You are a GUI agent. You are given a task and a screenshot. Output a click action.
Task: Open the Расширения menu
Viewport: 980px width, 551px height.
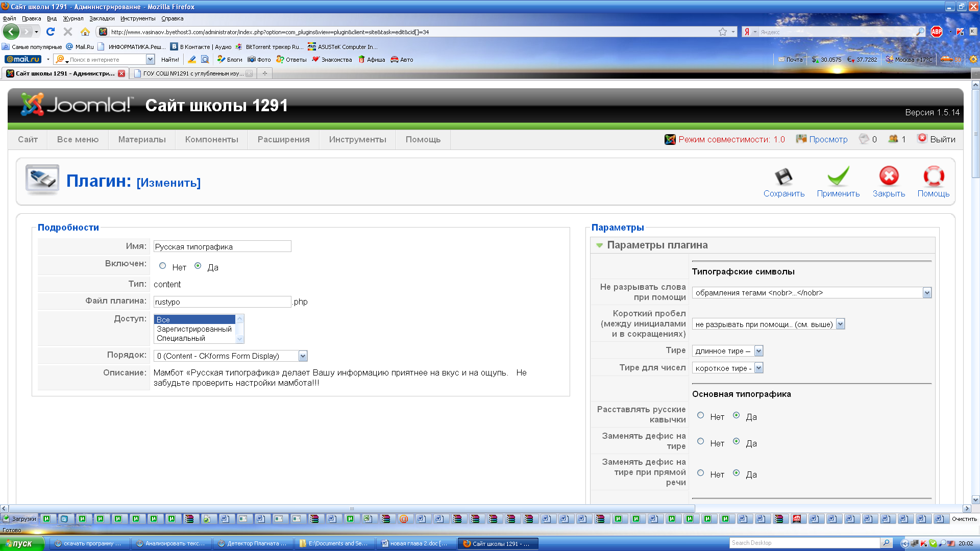(x=283, y=139)
